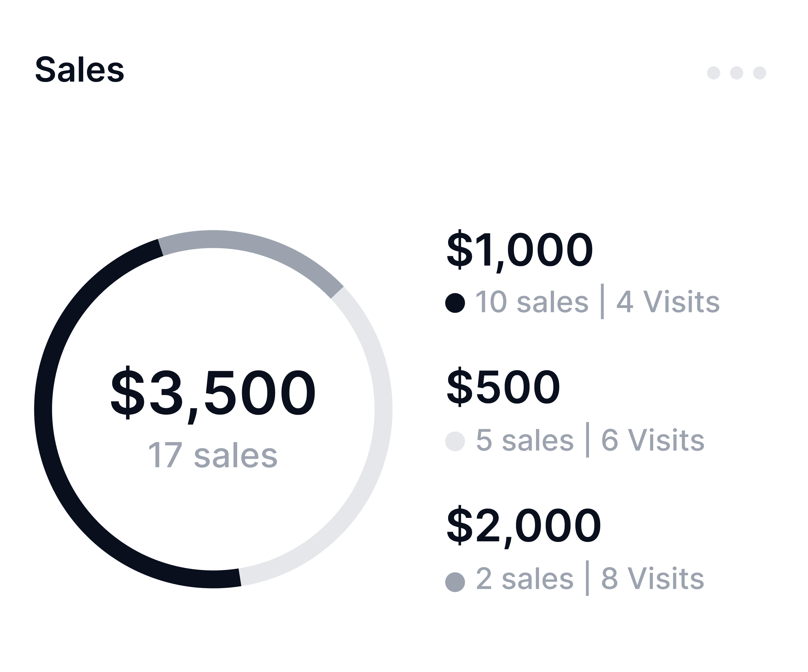
Task: Click the $1,000 amount
Action: [x=519, y=250]
